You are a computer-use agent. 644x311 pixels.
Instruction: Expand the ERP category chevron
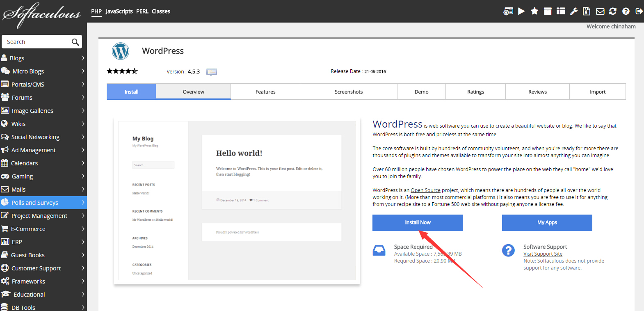pyautogui.click(x=83, y=242)
